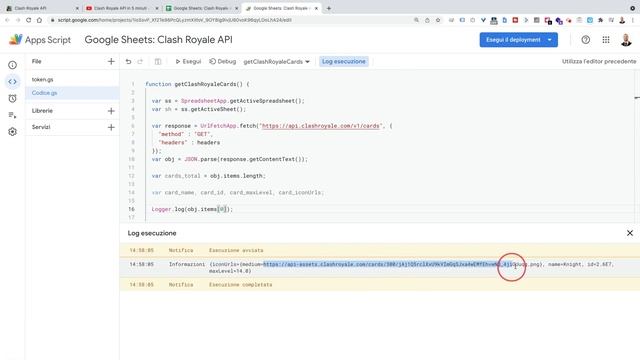The width and height of the screenshot is (640, 360).
Task: Run the function with Esegui
Action: pos(188,61)
